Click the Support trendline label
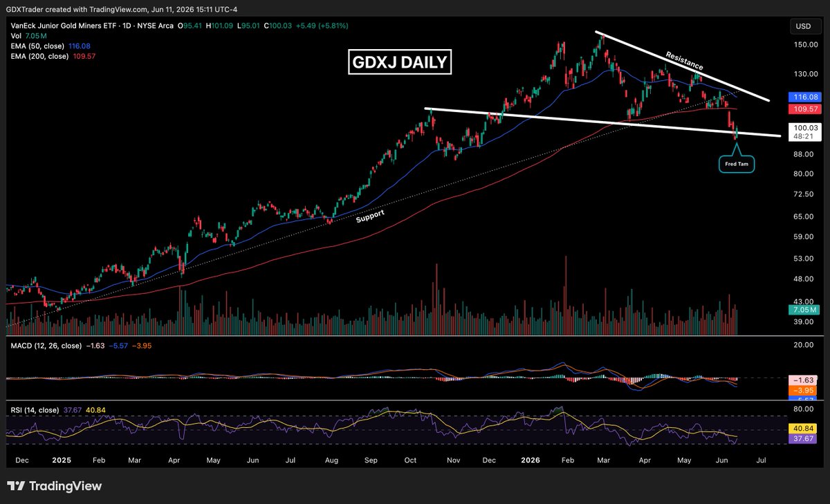The image size is (830, 504). pos(370,215)
